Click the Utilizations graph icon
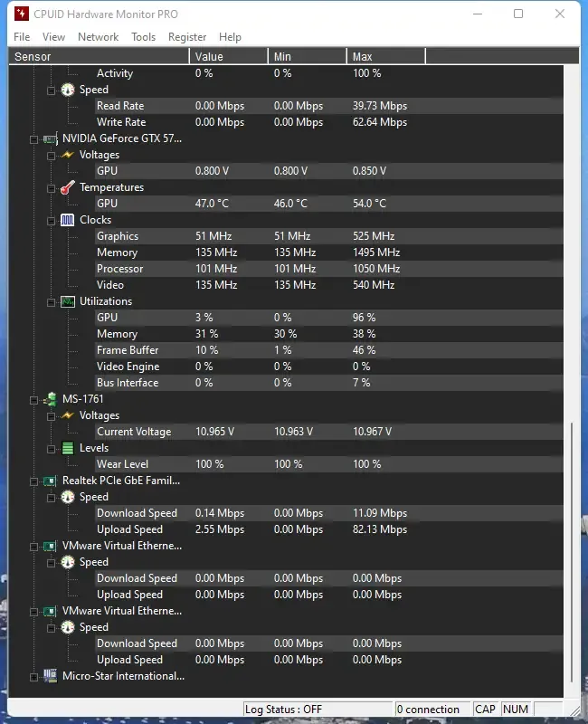 pyautogui.click(x=68, y=301)
